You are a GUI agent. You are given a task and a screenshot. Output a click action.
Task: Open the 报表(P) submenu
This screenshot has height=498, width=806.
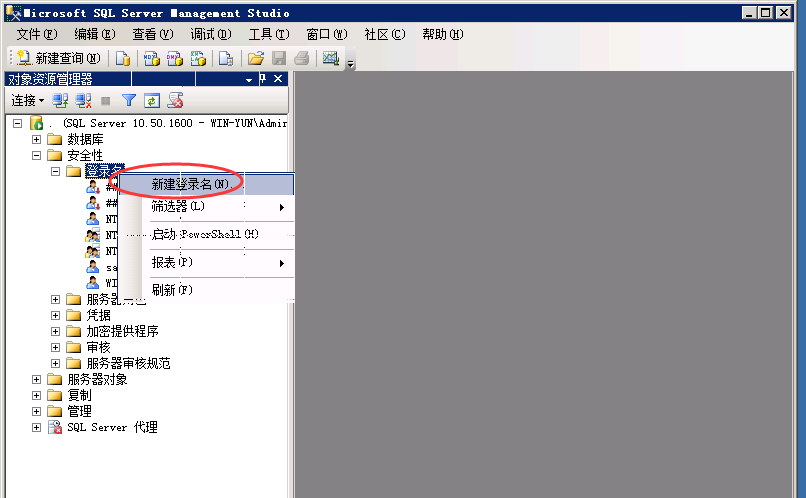coord(206,263)
